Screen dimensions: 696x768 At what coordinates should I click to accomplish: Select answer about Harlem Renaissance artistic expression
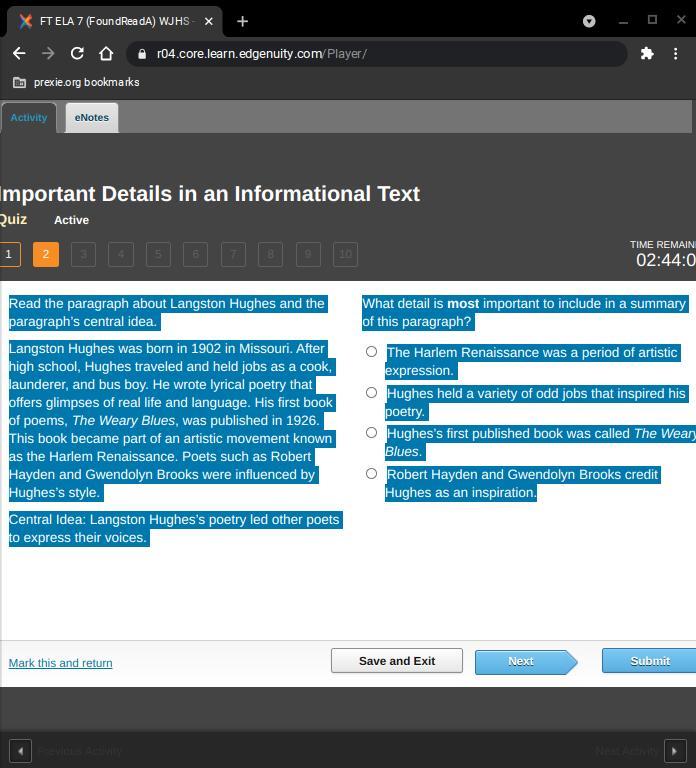pos(371,352)
